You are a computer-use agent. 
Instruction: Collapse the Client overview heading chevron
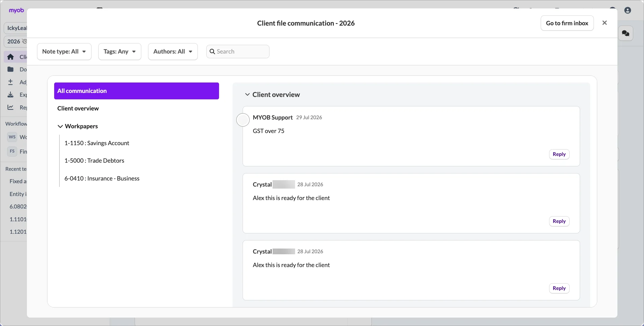click(x=247, y=95)
